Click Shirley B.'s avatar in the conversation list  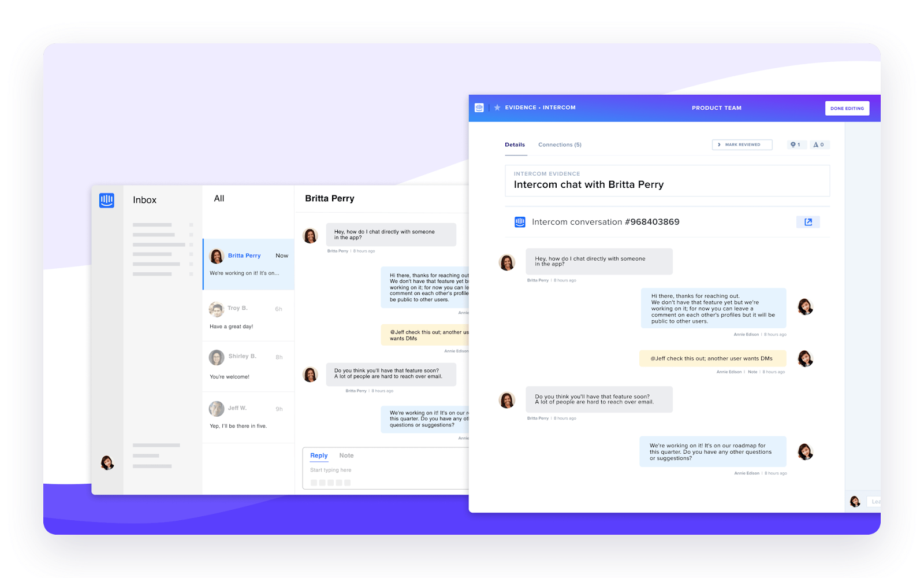coord(217,357)
